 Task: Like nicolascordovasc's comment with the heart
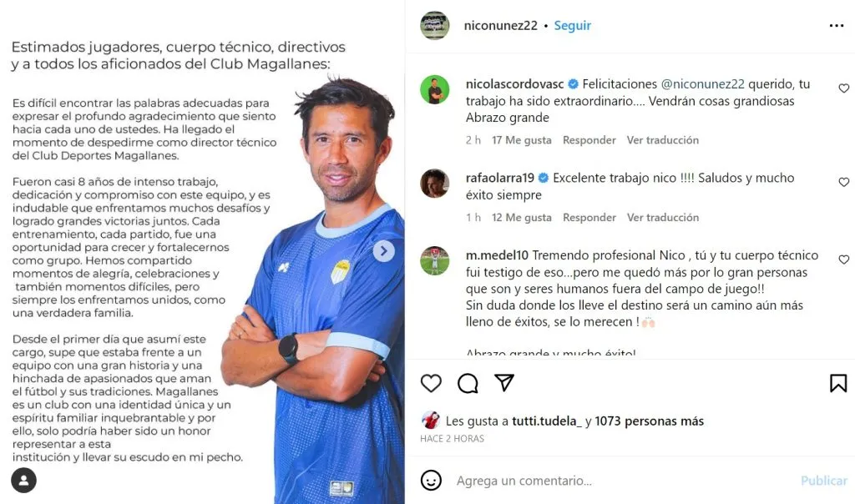coord(843,88)
